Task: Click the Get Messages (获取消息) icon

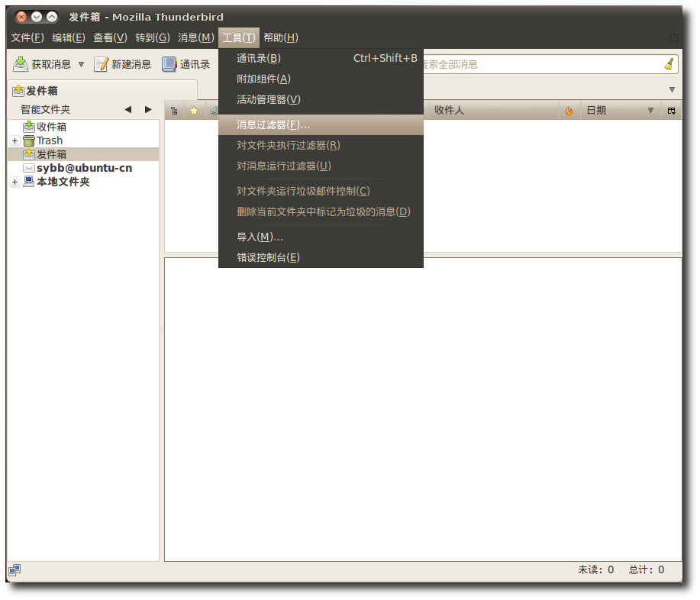Action: [x=21, y=64]
